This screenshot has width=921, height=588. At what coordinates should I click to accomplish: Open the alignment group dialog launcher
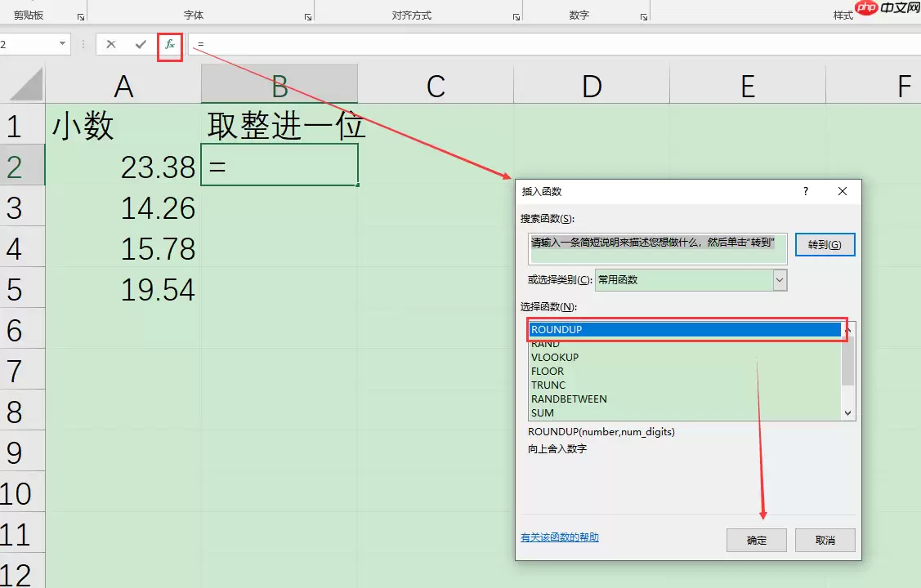tap(516, 17)
